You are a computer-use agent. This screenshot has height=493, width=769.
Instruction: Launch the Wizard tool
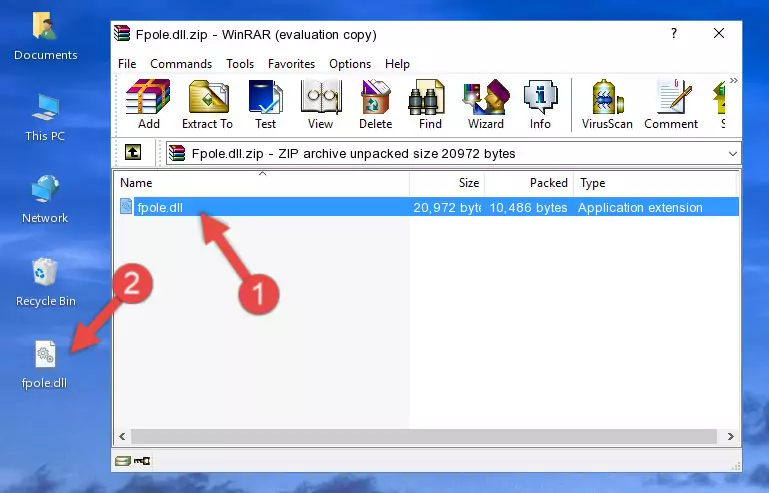tap(486, 104)
